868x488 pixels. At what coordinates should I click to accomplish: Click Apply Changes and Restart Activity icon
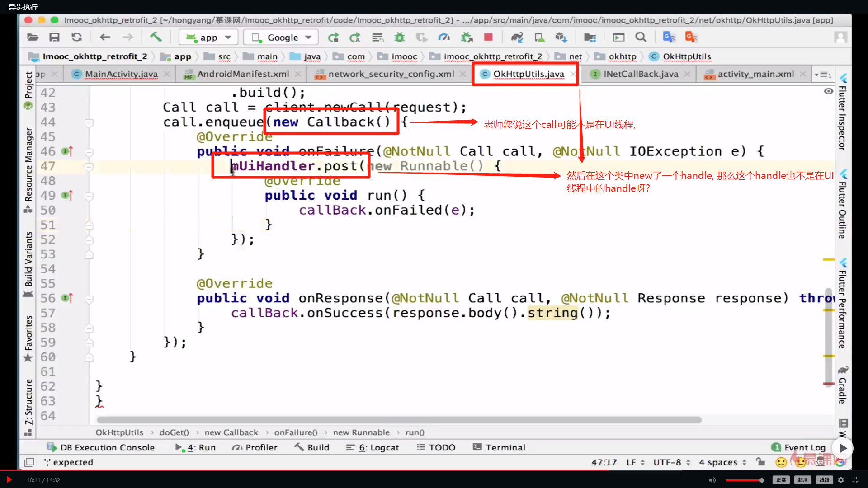point(355,38)
